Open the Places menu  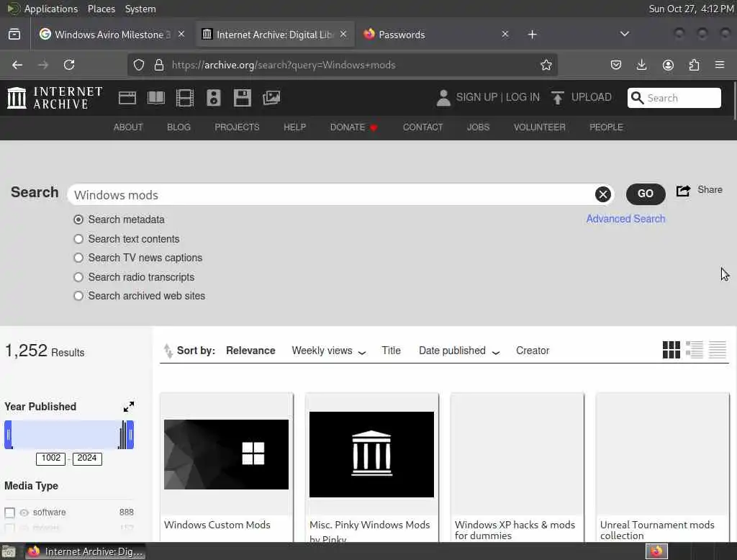coord(101,9)
